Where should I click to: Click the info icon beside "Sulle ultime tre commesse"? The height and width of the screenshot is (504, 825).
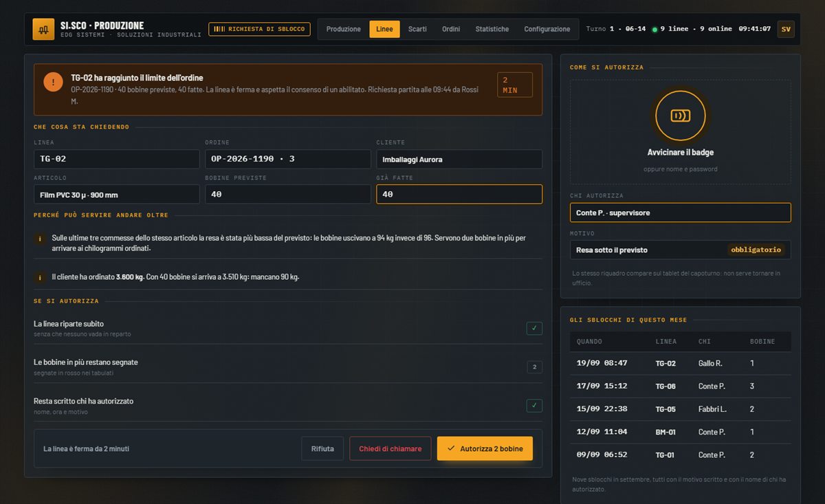click(41, 239)
